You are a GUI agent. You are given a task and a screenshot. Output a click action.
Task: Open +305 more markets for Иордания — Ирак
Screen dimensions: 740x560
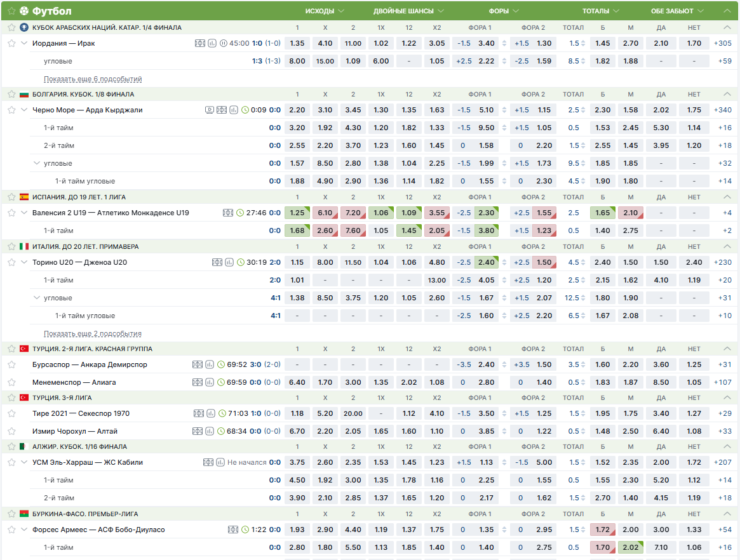(x=722, y=44)
